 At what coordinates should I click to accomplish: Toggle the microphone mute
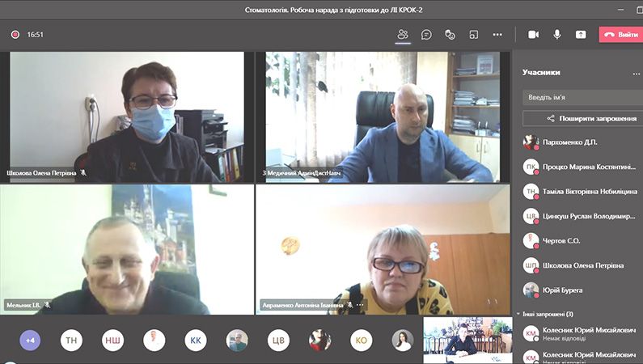pos(557,35)
